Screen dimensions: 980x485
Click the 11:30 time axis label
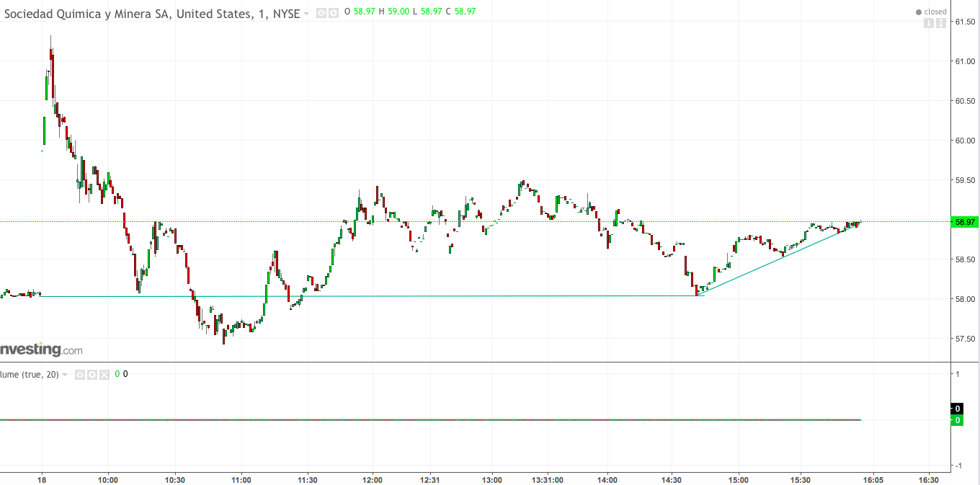pos(308,480)
